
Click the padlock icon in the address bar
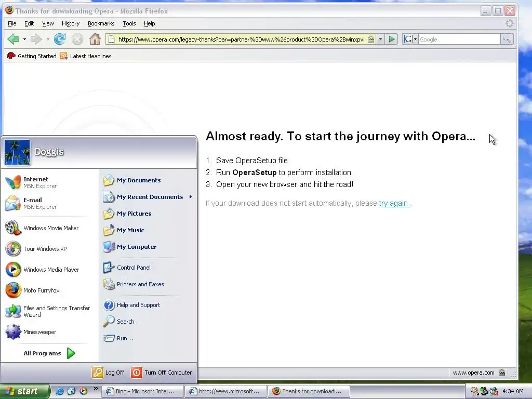click(371, 39)
